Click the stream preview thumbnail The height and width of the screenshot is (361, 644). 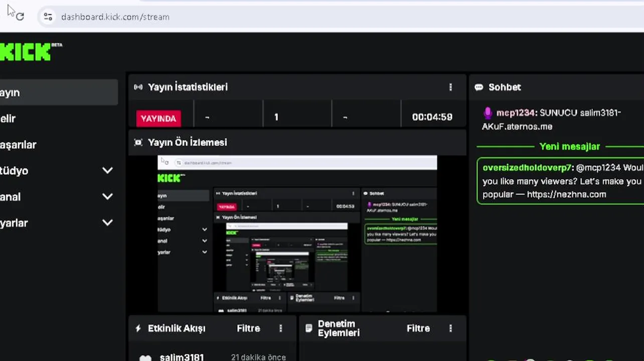click(297, 234)
